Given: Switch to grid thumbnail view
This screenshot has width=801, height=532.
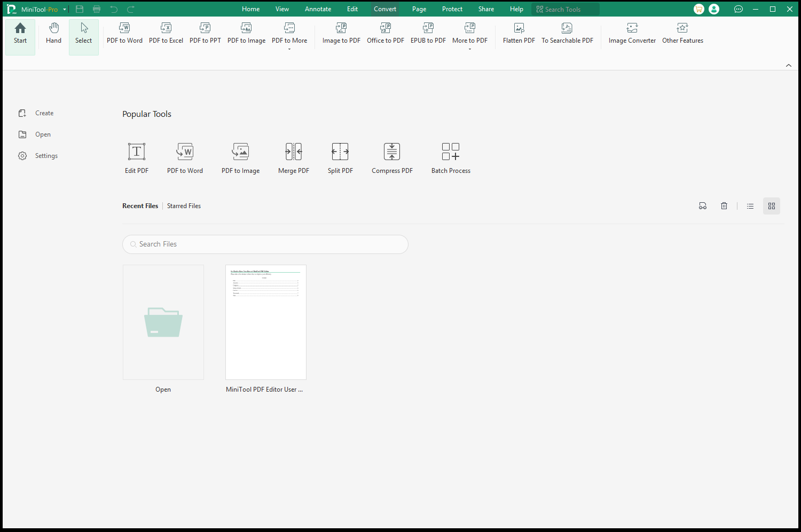Looking at the screenshot, I should coord(772,206).
